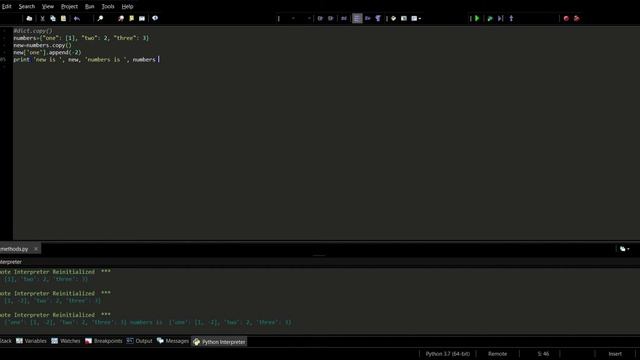
Task: Click the numbers dictionary assignment line
Action: pos(81,38)
